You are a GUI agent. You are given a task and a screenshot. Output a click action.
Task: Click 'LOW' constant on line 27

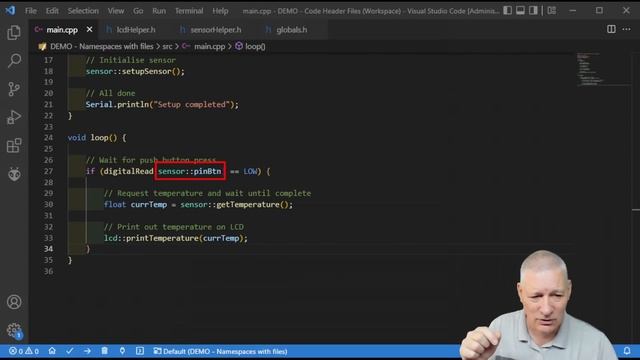(x=250, y=171)
